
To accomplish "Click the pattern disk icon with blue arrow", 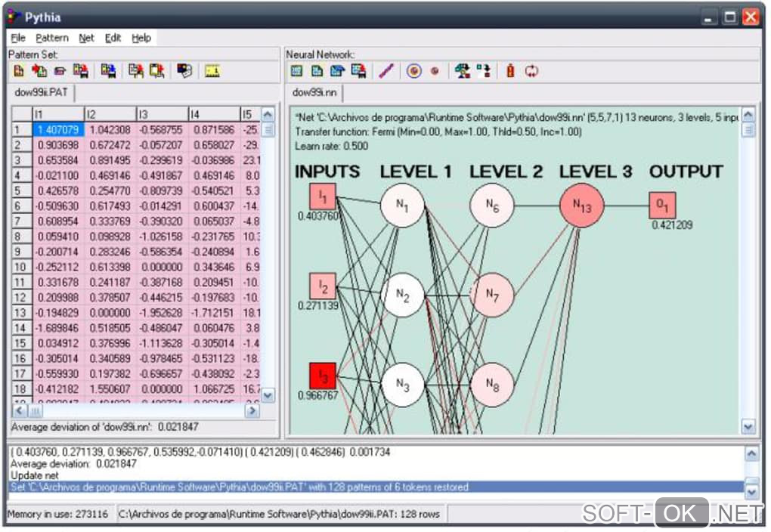I will click(x=108, y=71).
